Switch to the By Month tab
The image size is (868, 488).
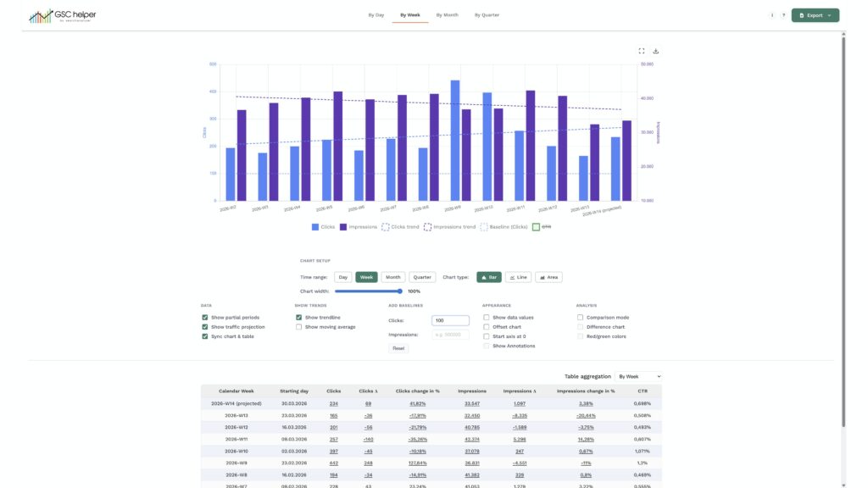[447, 15]
